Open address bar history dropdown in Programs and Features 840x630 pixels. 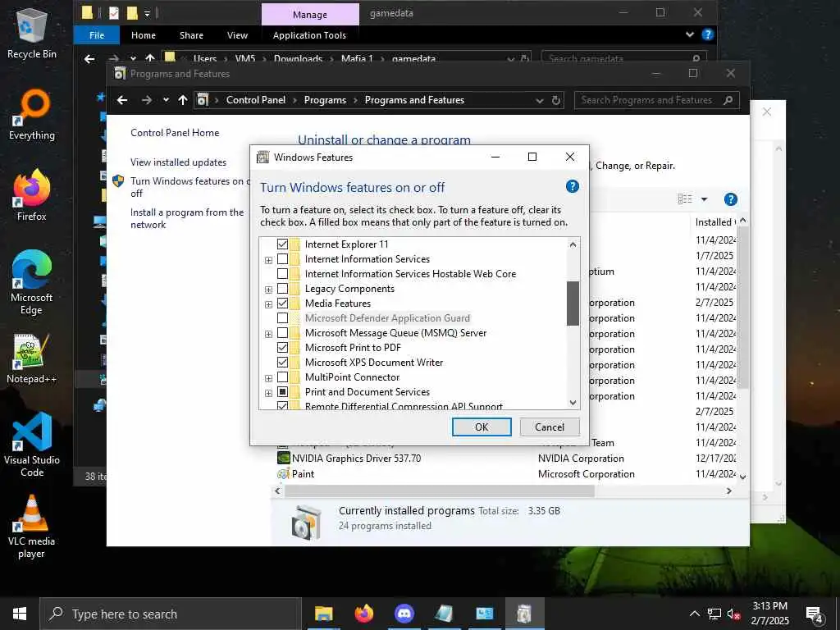(x=540, y=100)
